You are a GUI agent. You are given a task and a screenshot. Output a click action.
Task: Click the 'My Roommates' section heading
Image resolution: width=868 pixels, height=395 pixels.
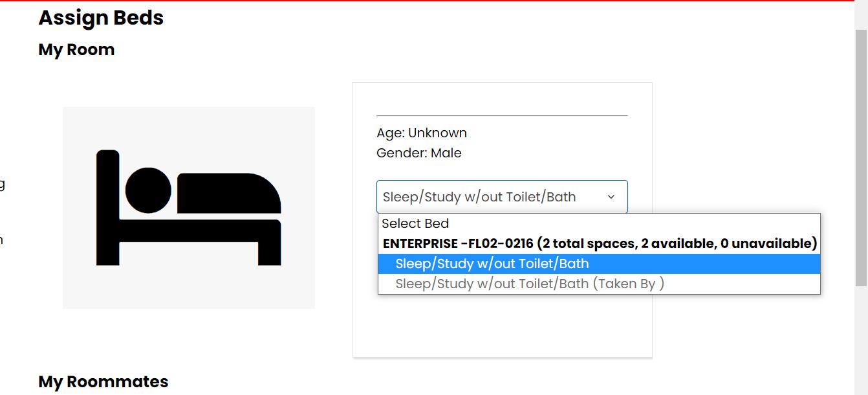tap(103, 381)
